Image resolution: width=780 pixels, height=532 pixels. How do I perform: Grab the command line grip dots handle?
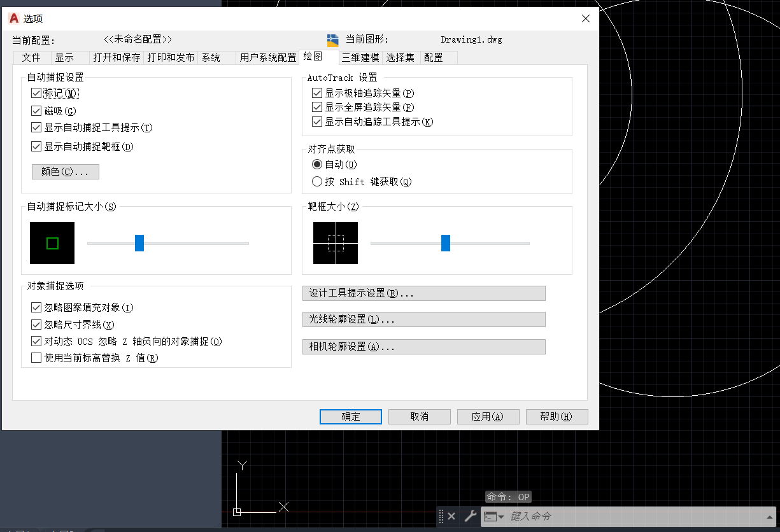coord(441,516)
